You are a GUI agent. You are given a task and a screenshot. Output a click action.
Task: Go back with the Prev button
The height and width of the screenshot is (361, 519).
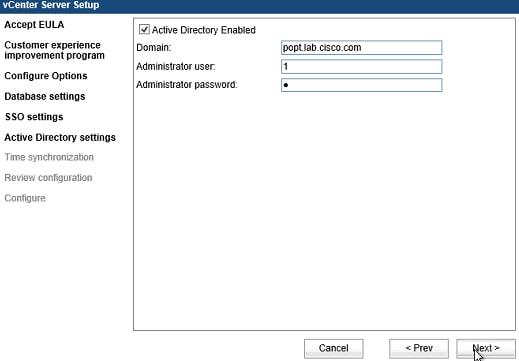pyautogui.click(x=419, y=348)
